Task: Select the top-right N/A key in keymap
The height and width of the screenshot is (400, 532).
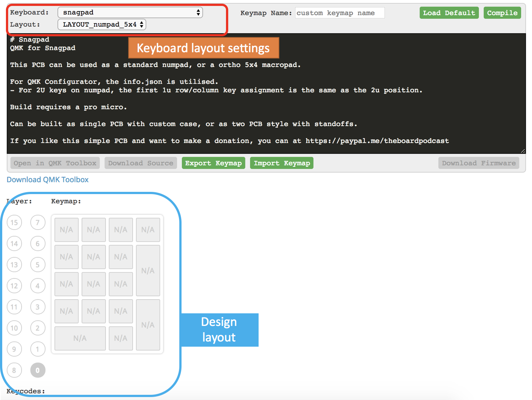Action: [148, 230]
